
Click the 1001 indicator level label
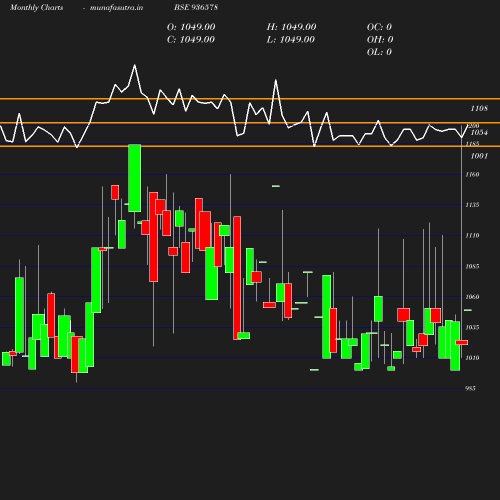click(x=479, y=156)
